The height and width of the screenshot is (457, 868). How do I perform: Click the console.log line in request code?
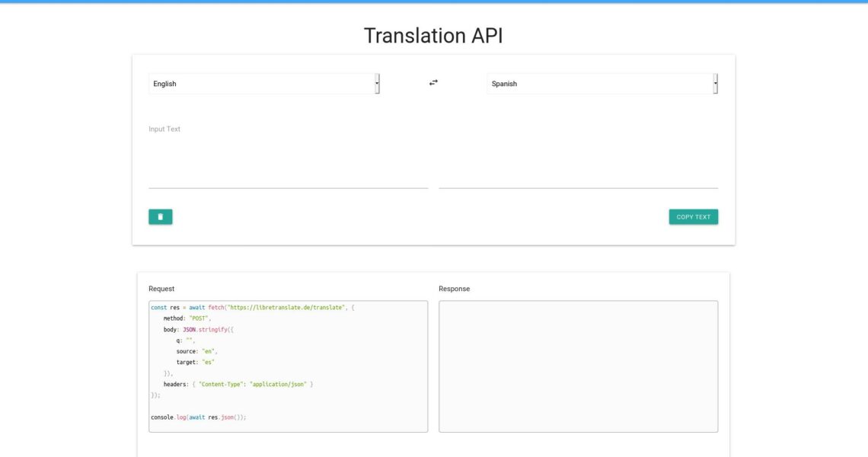click(x=199, y=417)
